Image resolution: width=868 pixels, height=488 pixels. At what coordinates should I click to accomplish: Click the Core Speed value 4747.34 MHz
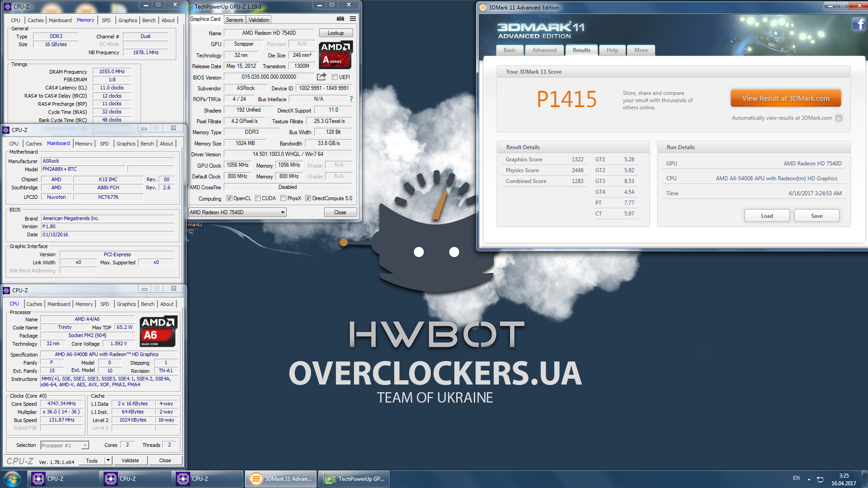(x=61, y=404)
